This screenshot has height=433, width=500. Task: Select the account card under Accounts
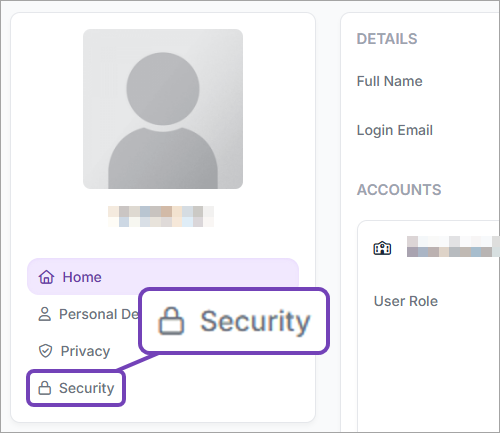[429, 327]
